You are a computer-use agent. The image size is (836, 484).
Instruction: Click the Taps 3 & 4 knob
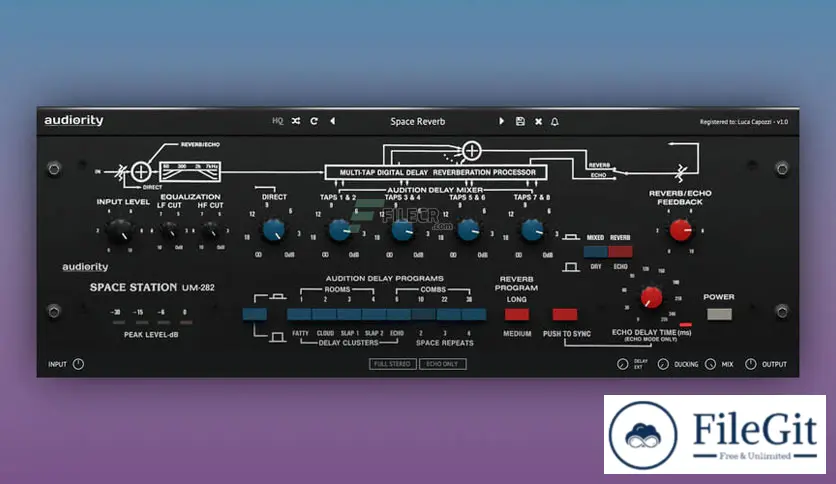[403, 230]
